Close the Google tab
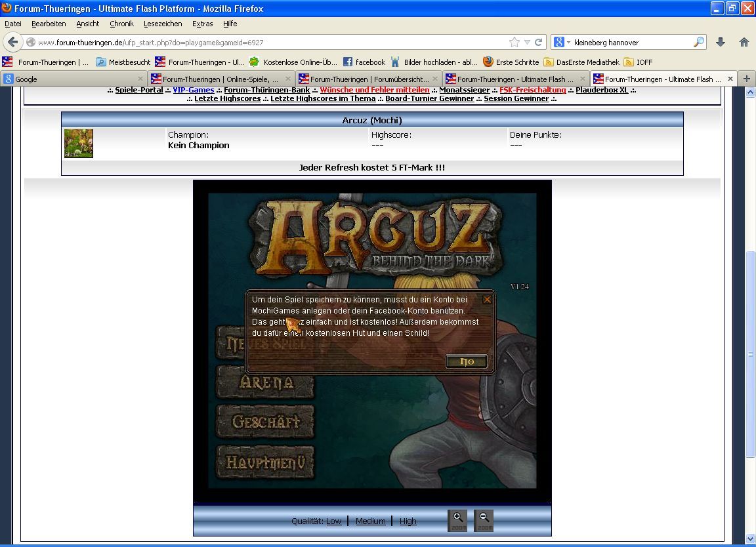 click(140, 79)
